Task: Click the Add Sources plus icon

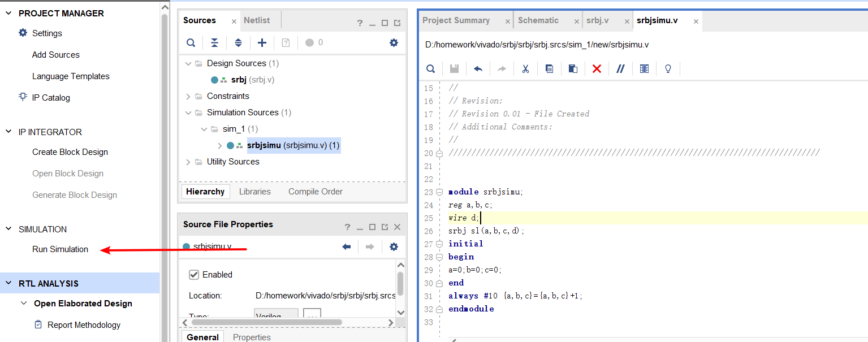Action: click(262, 42)
